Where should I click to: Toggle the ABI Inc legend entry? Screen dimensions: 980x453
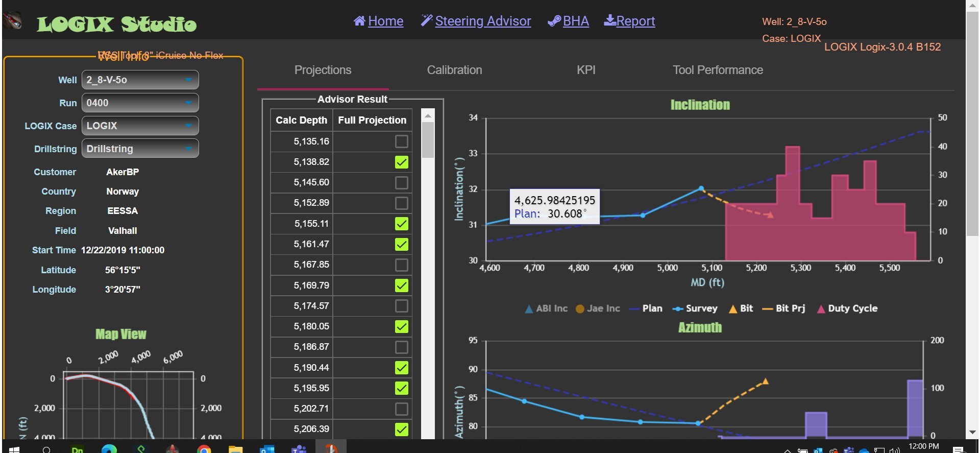click(x=546, y=308)
